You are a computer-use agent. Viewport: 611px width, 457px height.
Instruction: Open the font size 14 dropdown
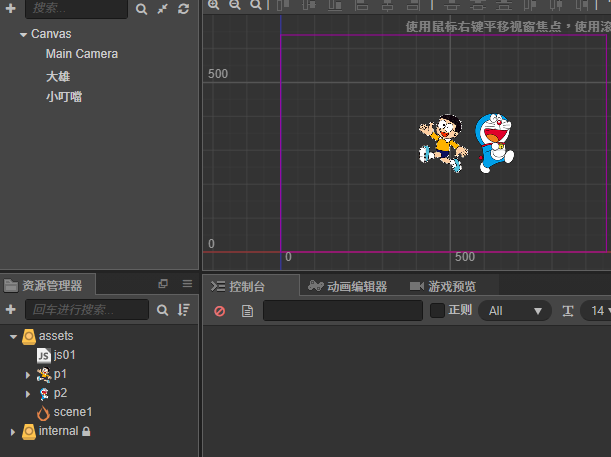[x=596, y=311]
